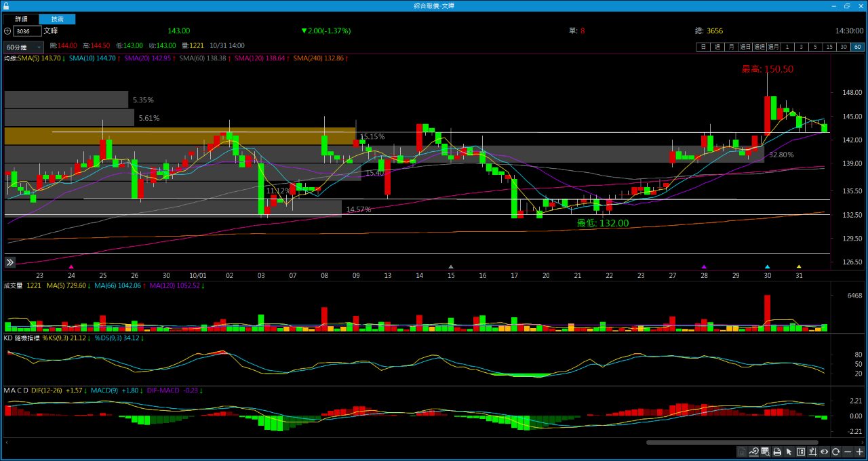Viewport: 868px width, 461px height.
Task: Switch to the 詳細 tab
Action: tap(22, 19)
